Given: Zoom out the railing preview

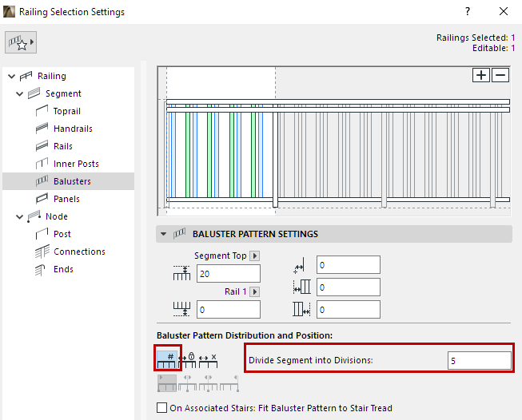Looking at the screenshot, I should tap(500, 75).
